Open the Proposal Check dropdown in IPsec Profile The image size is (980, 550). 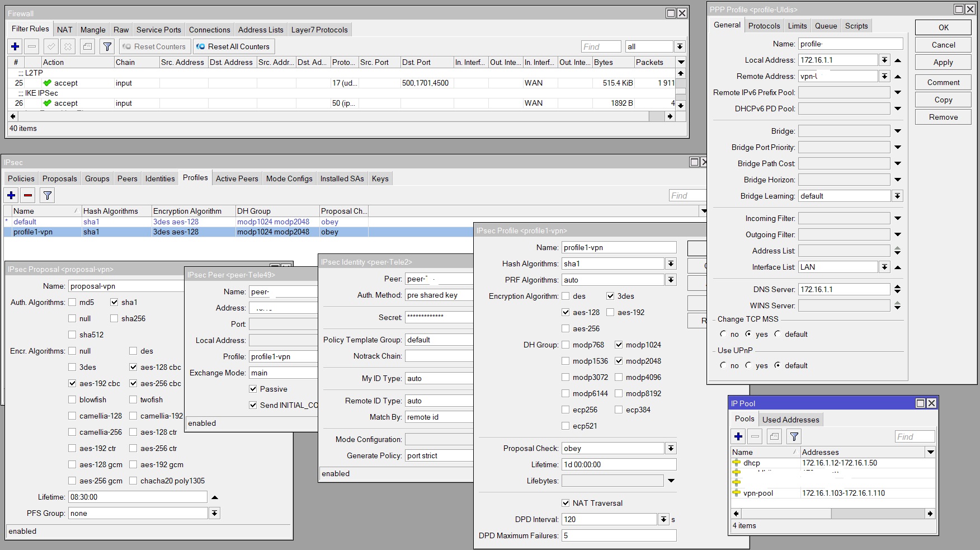click(671, 448)
